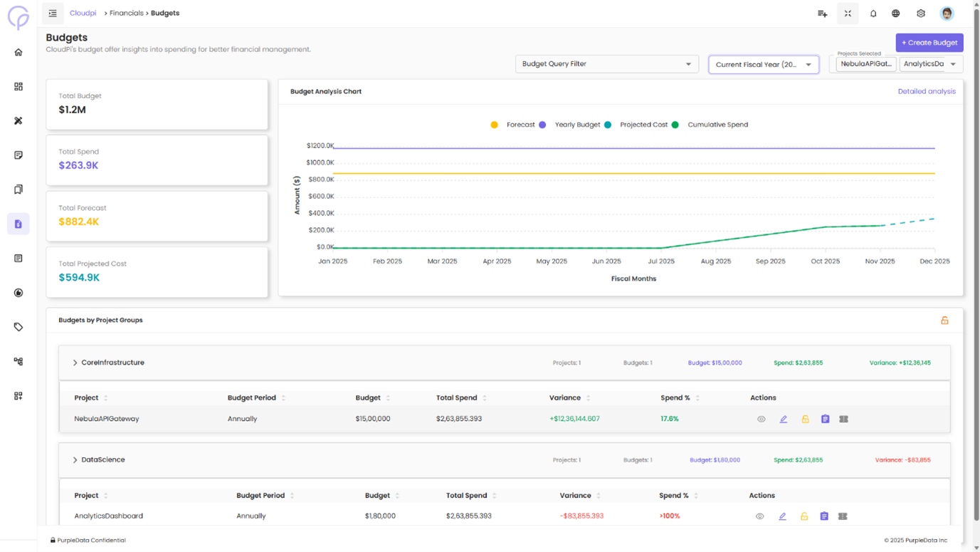Viewport: 980px width, 552px height.
Task: Unlock the Budgets by Project Groups padlock
Action: click(944, 320)
